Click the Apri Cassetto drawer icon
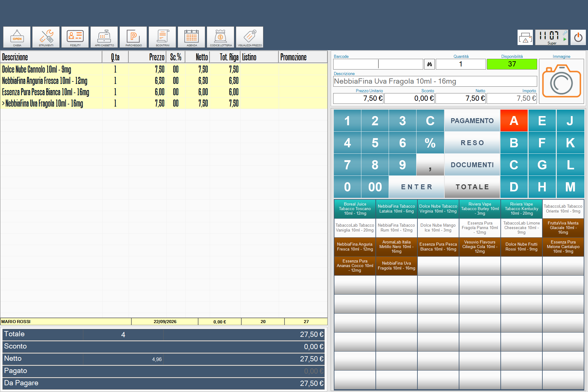This screenshot has height=392, width=588. (x=104, y=37)
